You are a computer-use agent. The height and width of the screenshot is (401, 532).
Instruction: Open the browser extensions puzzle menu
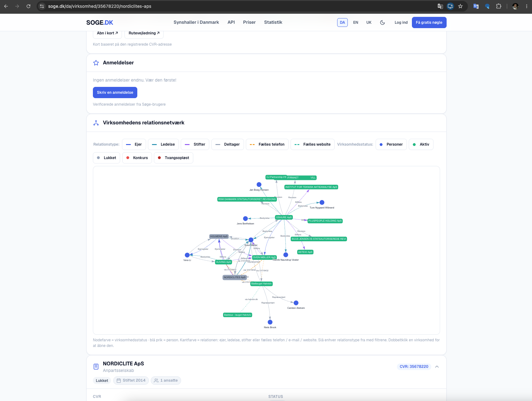tap(499, 6)
